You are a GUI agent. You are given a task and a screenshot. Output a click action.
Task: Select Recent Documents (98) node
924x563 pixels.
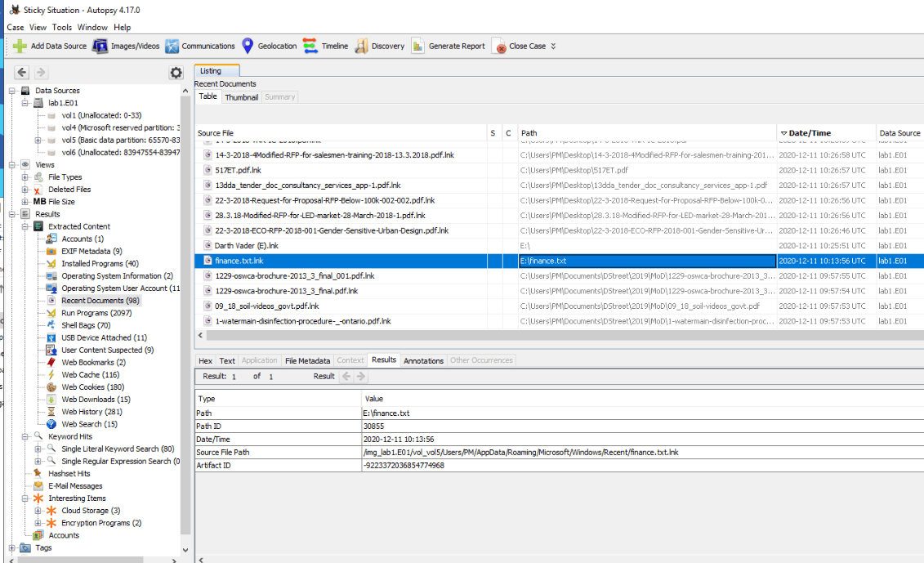100,301
